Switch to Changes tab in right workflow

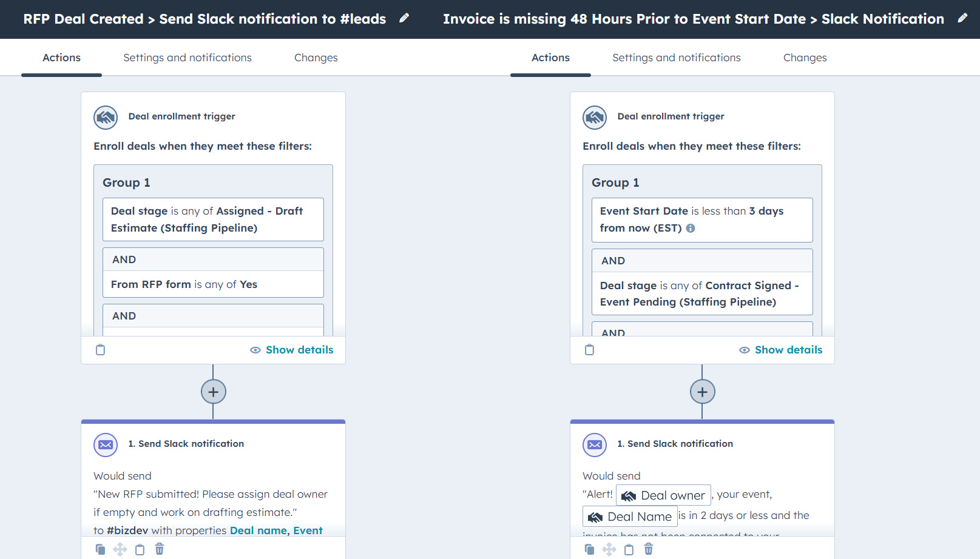pos(805,58)
